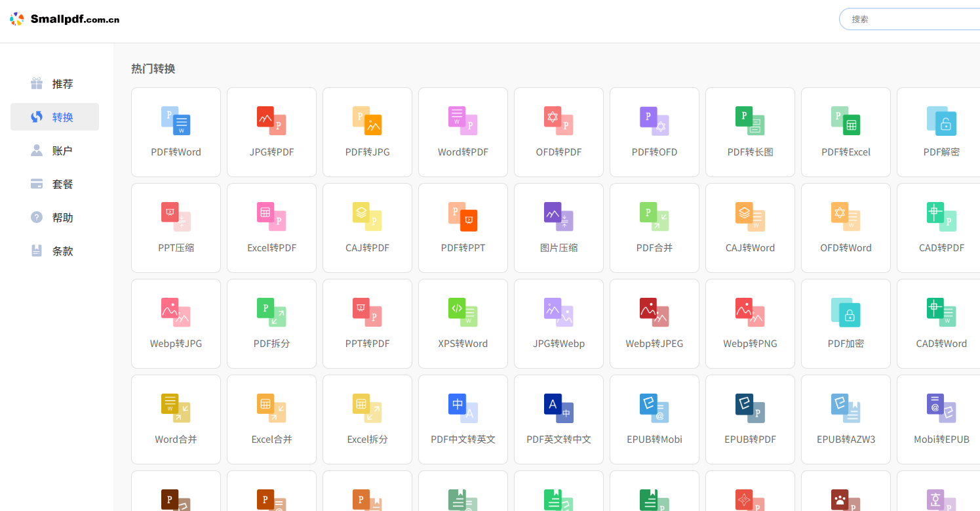Screen dimensions: 980x511
Task: Select the PDF中文转英文 translation tool
Action: 463,419
